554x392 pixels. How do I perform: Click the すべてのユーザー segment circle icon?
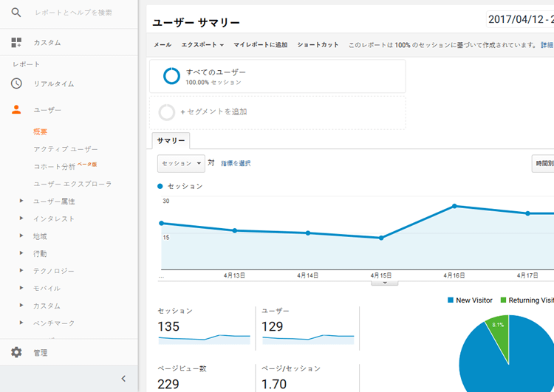[171, 76]
